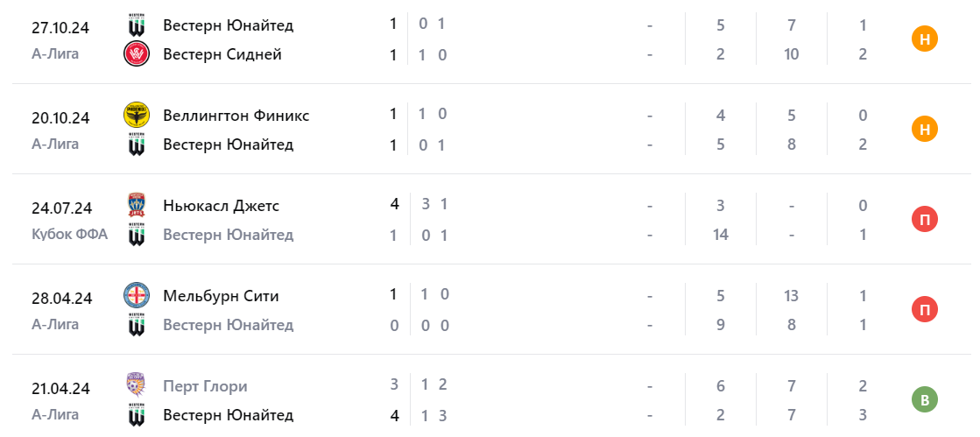This screenshot has width=980, height=437.
Task: Click red 'П' badge for Мельбурн Сити match
Action: tap(925, 310)
